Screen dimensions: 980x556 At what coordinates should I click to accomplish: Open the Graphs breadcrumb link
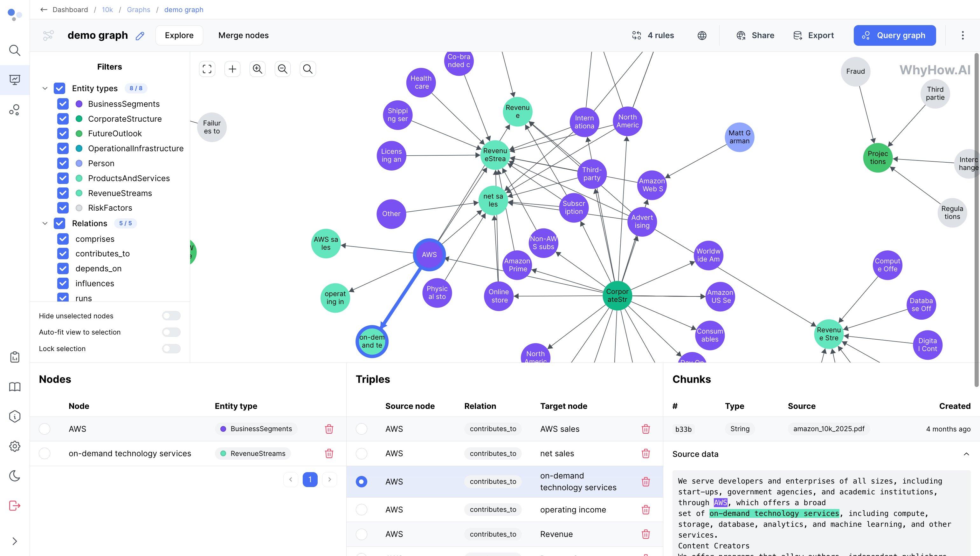point(138,10)
